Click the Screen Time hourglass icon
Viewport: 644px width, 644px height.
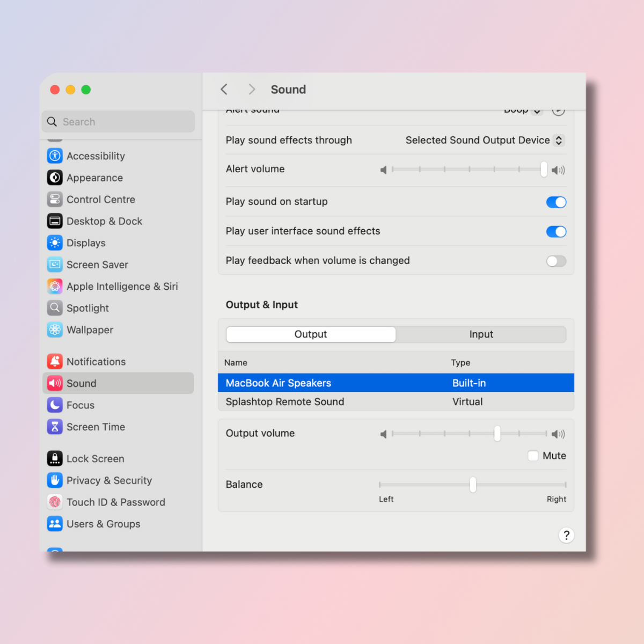tap(55, 427)
